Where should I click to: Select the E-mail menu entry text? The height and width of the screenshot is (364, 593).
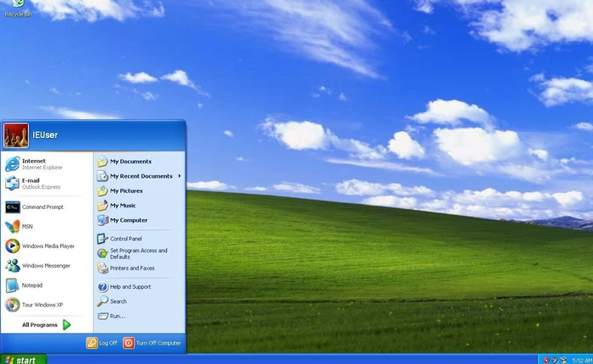click(30, 180)
